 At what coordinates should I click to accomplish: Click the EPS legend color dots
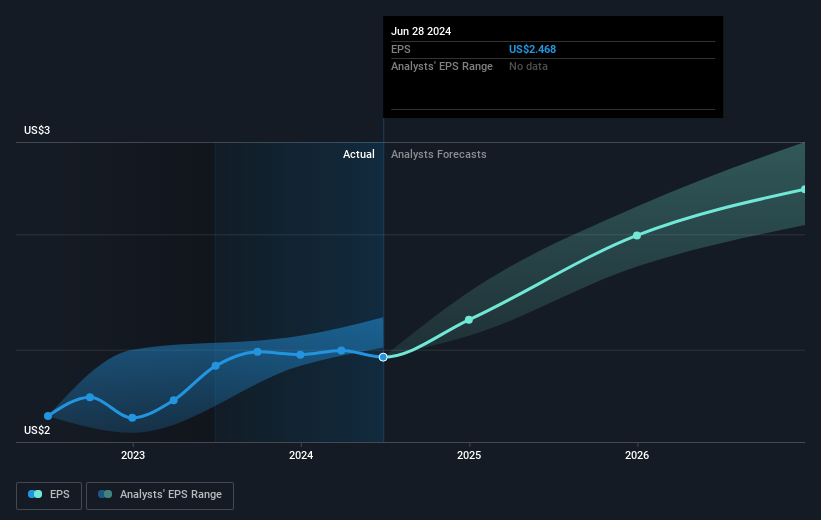(35, 494)
